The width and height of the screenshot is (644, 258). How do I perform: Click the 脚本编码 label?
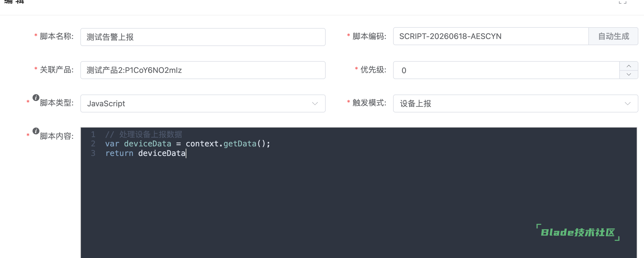(369, 36)
